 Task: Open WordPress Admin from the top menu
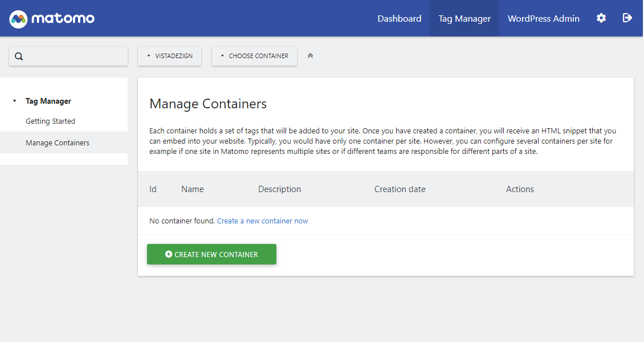[x=543, y=18]
